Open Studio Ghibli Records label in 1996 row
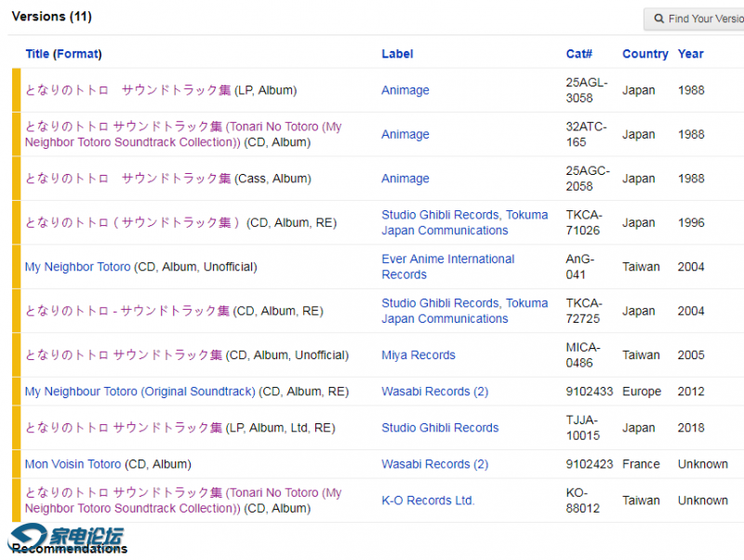The height and width of the screenshot is (560, 744). pos(440,215)
